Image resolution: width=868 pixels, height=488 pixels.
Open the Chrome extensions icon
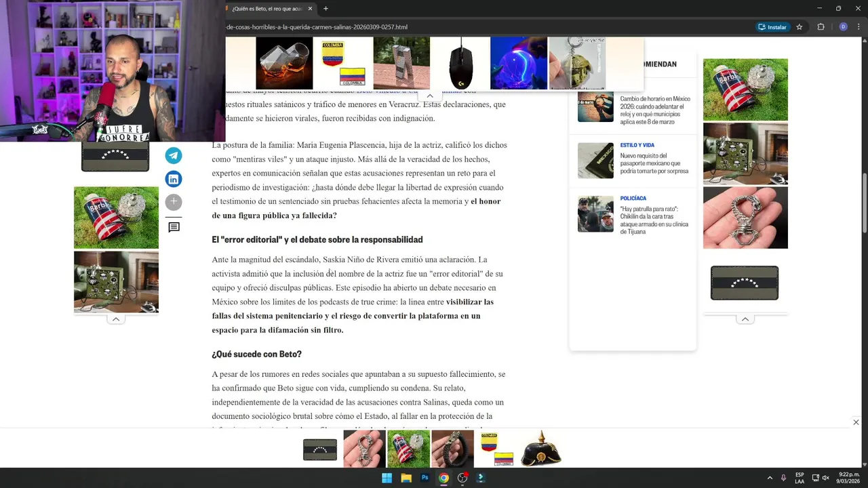(821, 27)
